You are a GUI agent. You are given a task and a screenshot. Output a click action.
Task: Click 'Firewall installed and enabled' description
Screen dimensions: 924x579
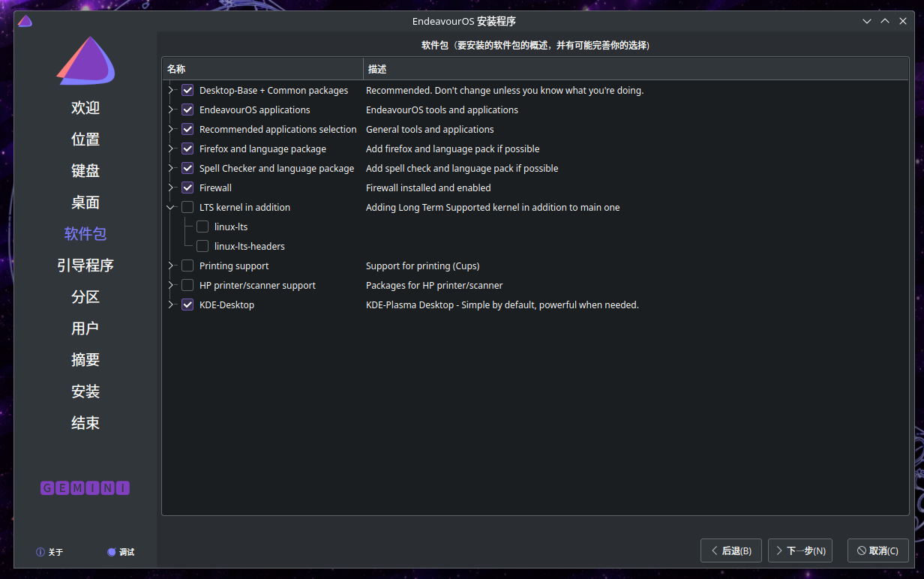428,187
